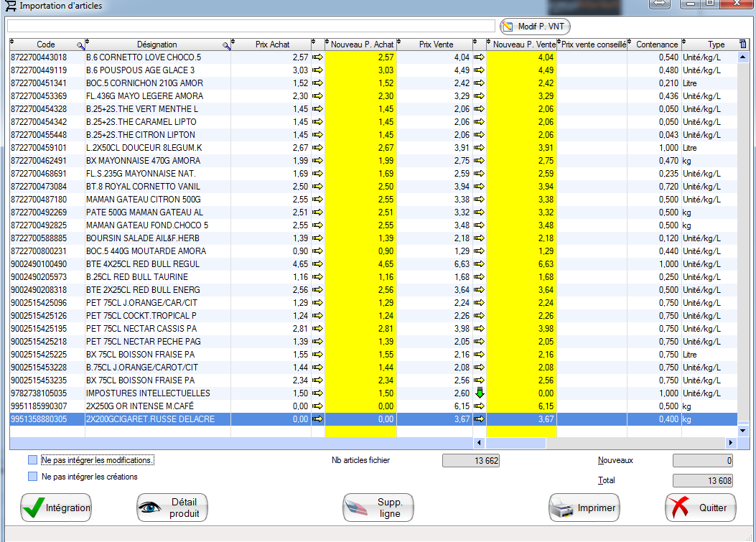756x542 pixels.
Task: Click the magnifier icon in Désignation header
Action: tap(227, 45)
